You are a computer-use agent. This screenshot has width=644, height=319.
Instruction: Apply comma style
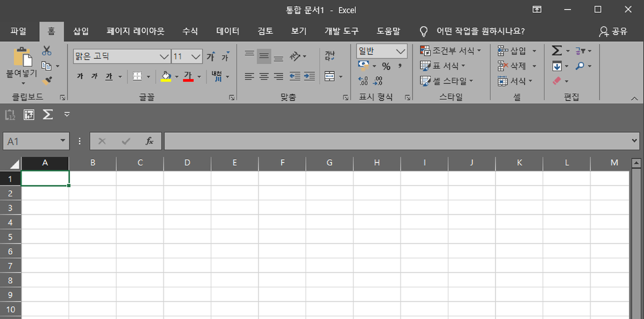click(x=399, y=66)
